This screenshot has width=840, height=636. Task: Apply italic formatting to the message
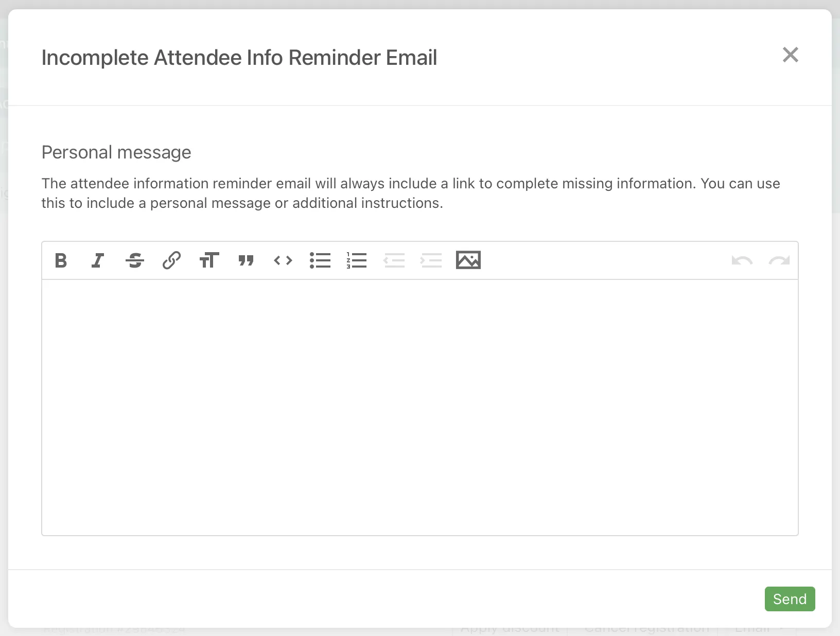[98, 260]
